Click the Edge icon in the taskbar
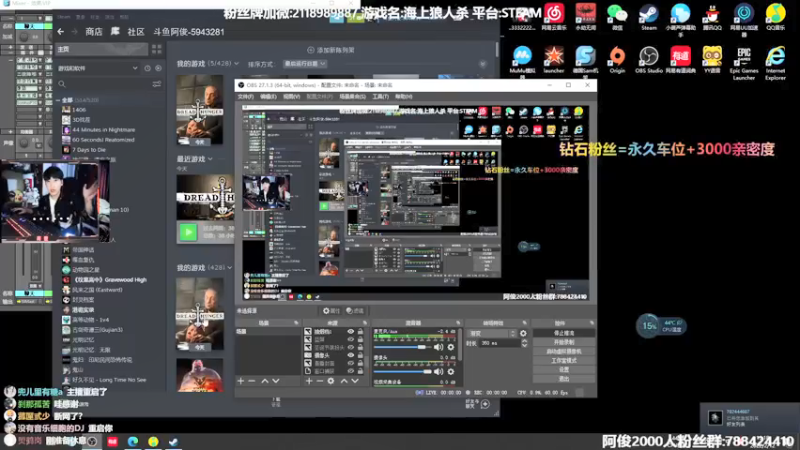800x450 pixels. click(133, 441)
